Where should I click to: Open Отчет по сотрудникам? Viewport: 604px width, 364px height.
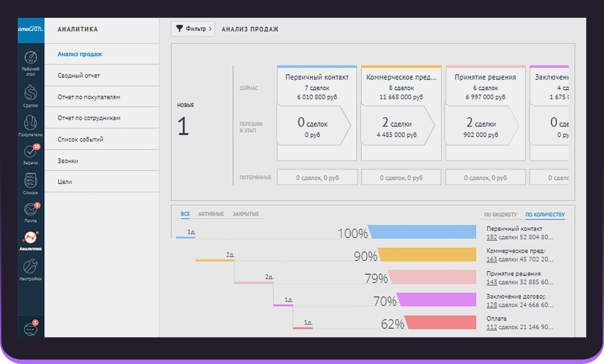point(89,118)
